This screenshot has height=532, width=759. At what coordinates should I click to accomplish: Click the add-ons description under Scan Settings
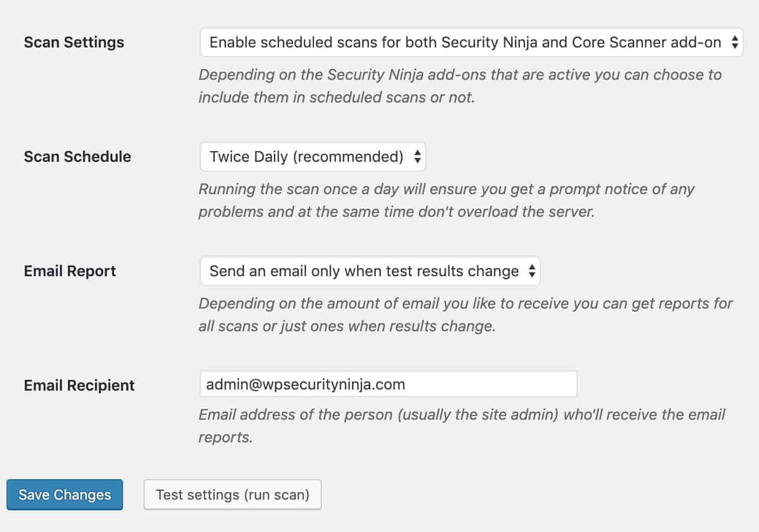click(x=460, y=86)
